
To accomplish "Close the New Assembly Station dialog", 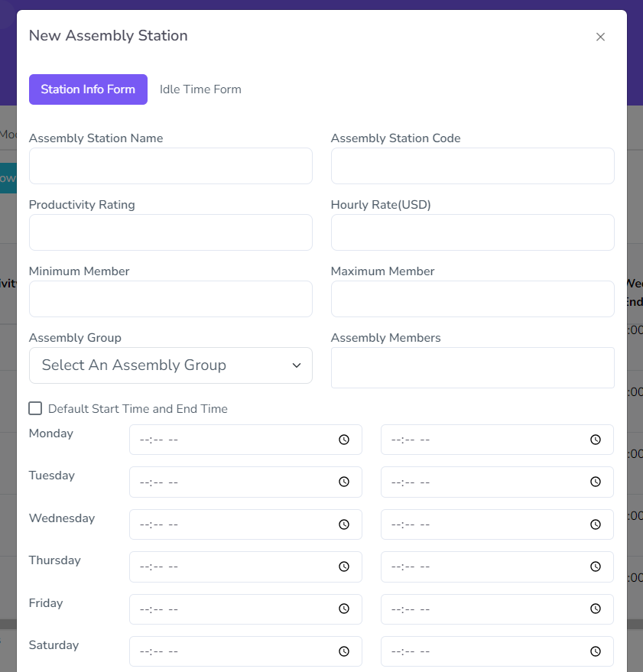I will pyautogui.click(x=600, y=37).
